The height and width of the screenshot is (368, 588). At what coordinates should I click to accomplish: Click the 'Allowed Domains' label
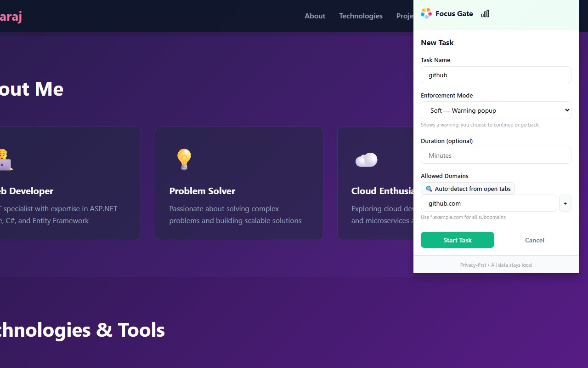click(445, 176)
